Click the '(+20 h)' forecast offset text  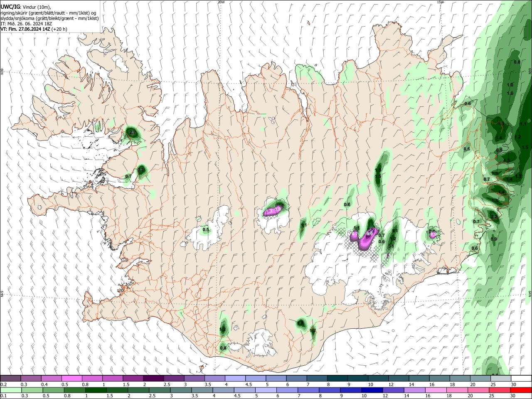(59, 29)
